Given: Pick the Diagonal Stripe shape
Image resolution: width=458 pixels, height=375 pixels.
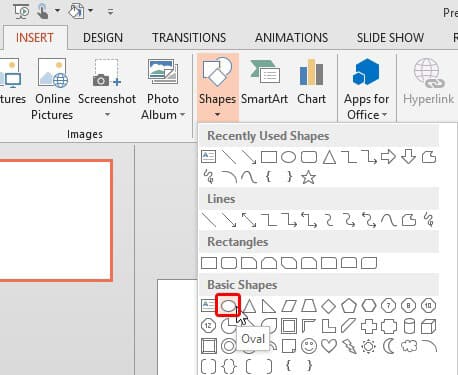Looking at the screenshot, I should (349, 326).
